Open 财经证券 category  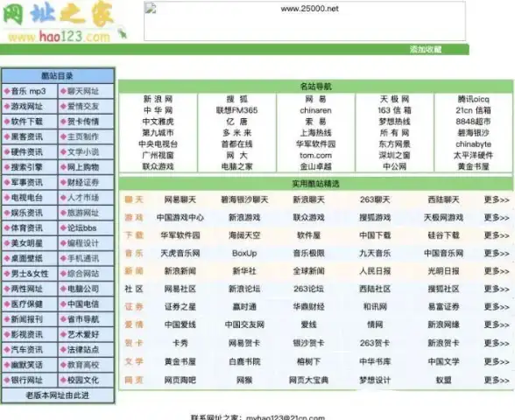click(82, 182)
